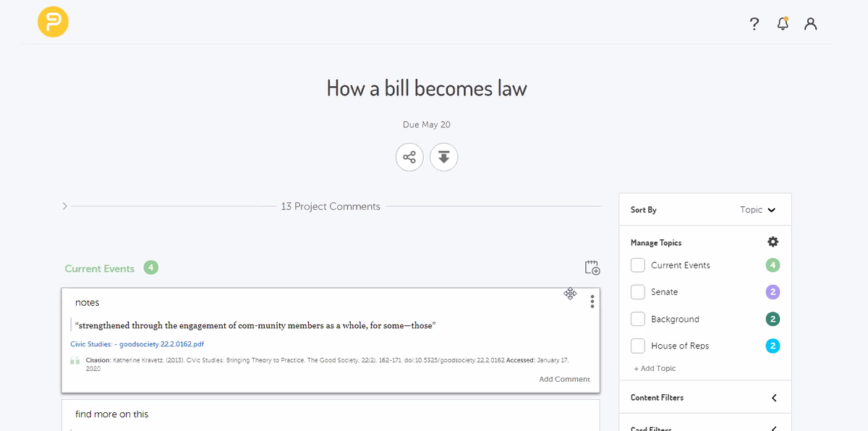
Task: Click the add-card icon beside Current Events
Action: 592,268
